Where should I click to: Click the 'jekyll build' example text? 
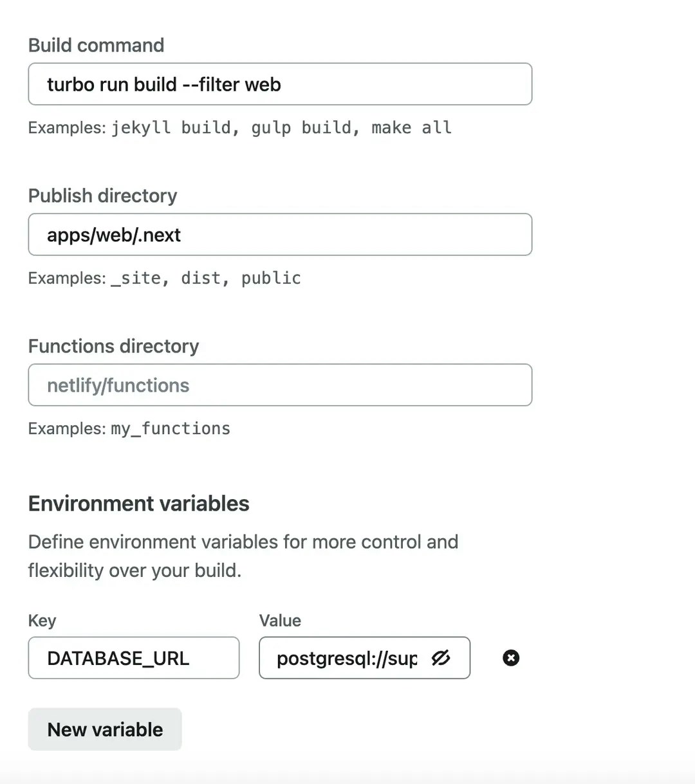(171, 127)
